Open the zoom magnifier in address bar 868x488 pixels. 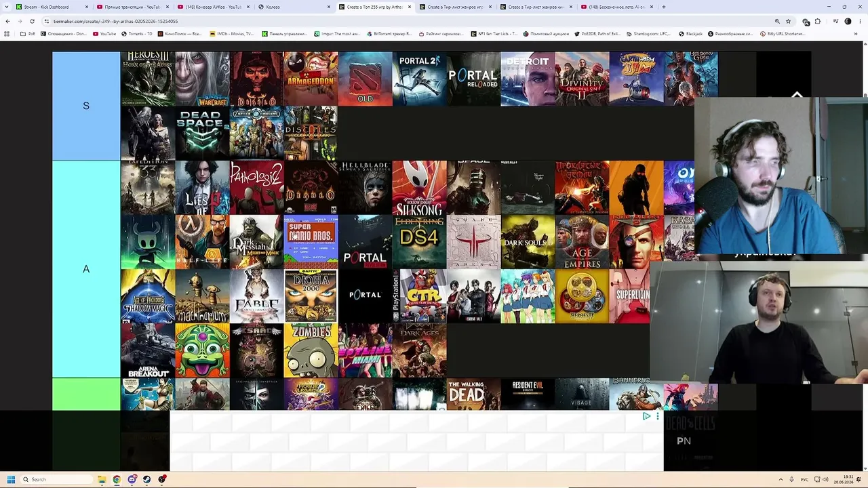click(777, 21)
